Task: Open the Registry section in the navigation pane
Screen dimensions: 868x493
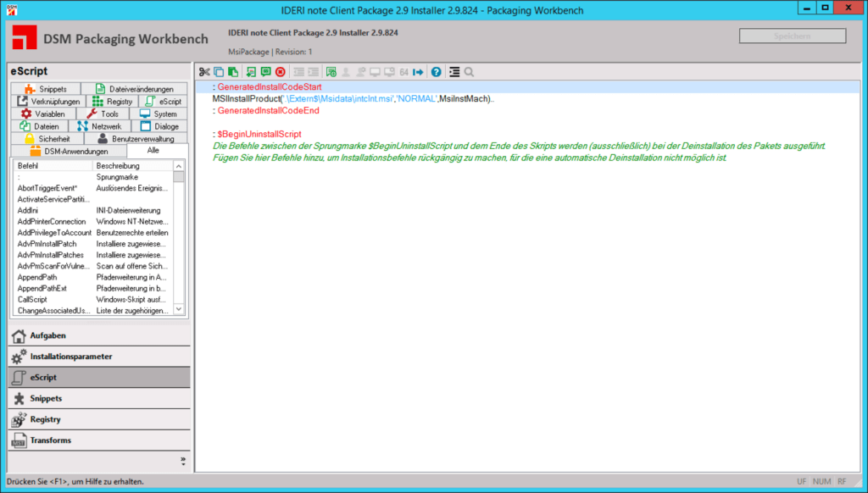Action: pyautogui.click(x=99, y=419)
